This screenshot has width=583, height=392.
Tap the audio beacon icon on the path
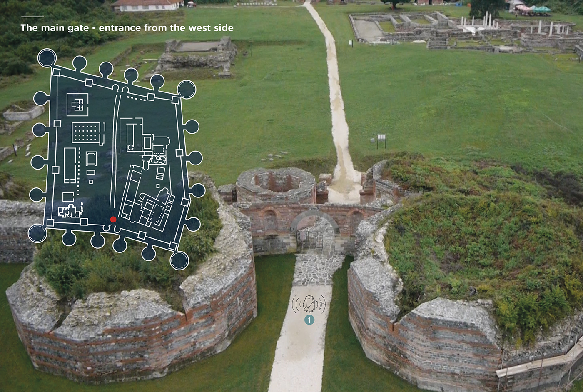(x=309, y=304)
